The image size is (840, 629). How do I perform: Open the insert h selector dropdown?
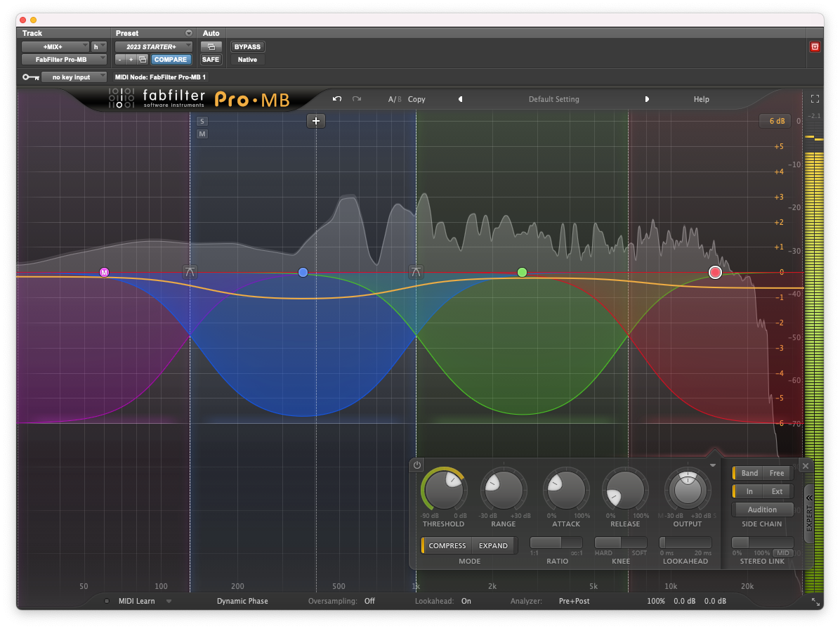click(98, 46)
